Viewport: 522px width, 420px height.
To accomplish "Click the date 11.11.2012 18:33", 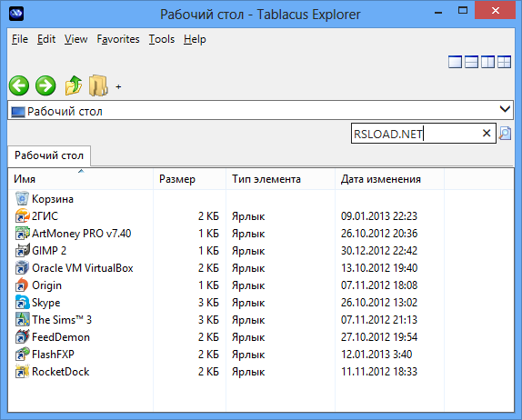I will tap(379, 372).
